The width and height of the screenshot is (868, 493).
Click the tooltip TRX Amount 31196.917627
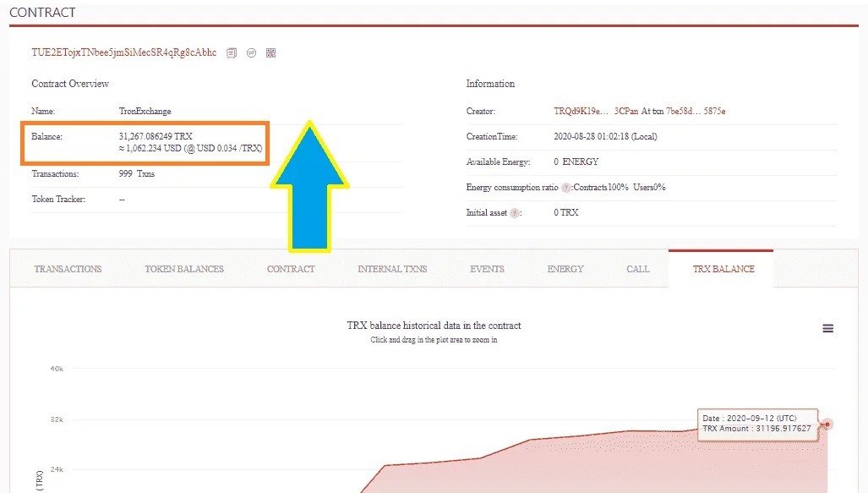pos(756,429)
